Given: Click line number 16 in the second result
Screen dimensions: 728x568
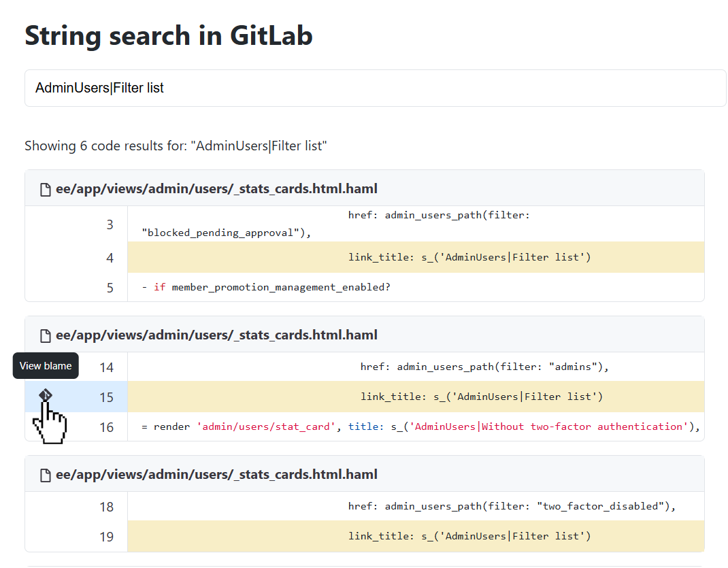Looking at the screenshot, I should click(x=107, y=427).
